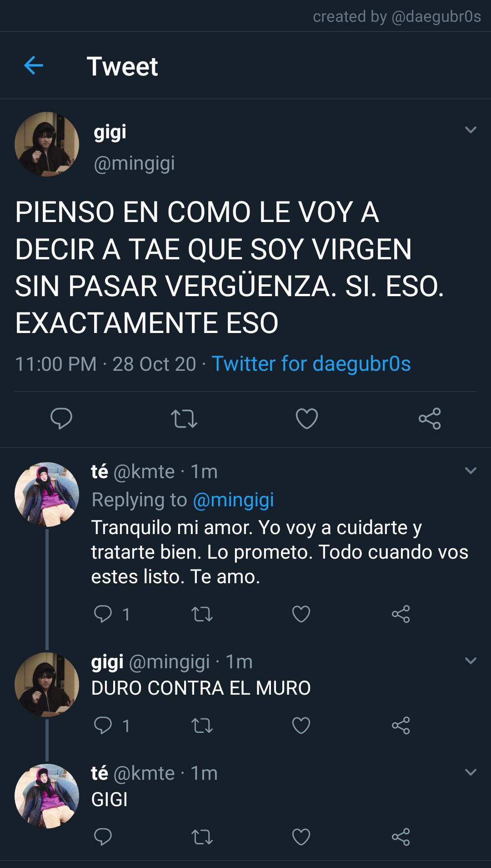
Task: Open té's avatar on the 'GIGI' reply
Action: pyautogui.click(x=47, y=796)
